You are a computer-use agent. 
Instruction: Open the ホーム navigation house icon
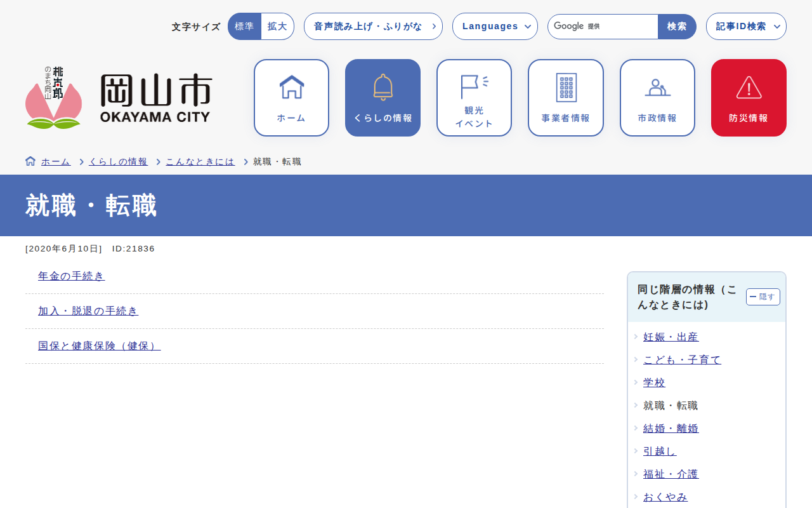(291, 98)
